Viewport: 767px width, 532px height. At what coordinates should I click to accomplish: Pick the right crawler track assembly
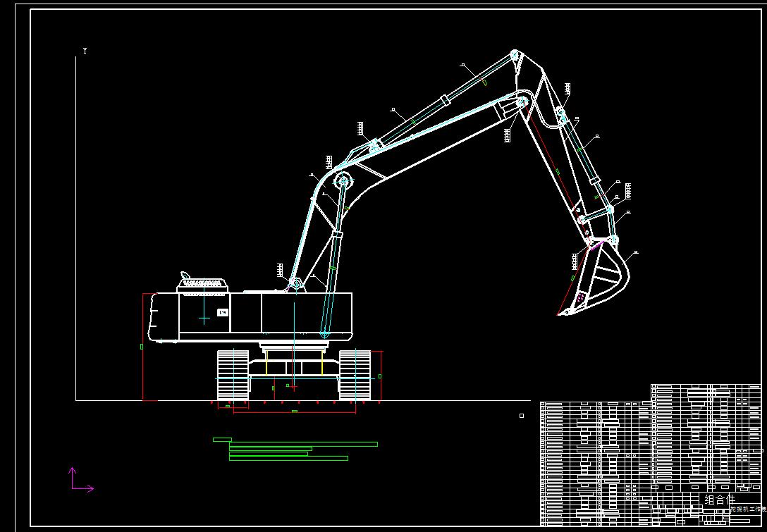pyautogui.click(x=355, y=375)
